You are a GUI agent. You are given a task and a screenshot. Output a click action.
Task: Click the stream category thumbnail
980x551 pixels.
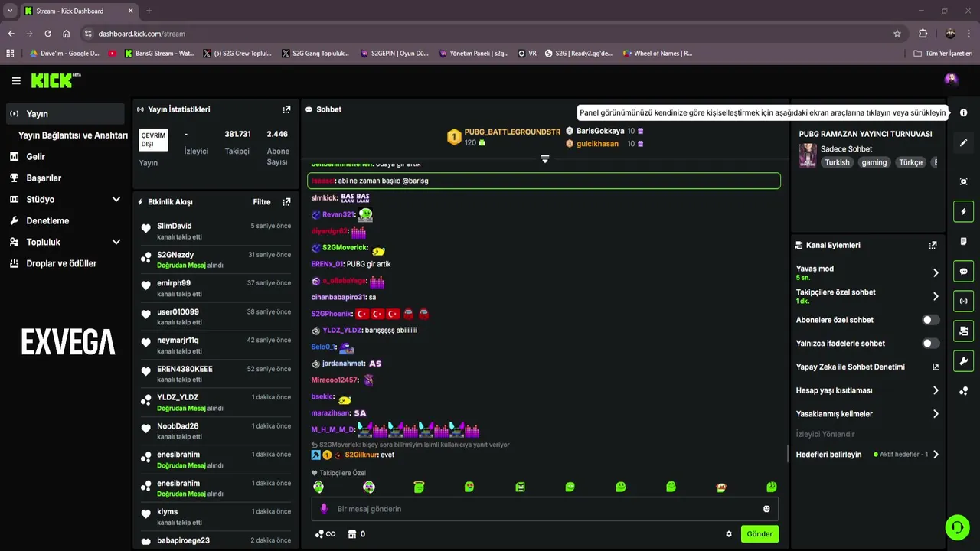pyautogui.click(x=808, y=155)
